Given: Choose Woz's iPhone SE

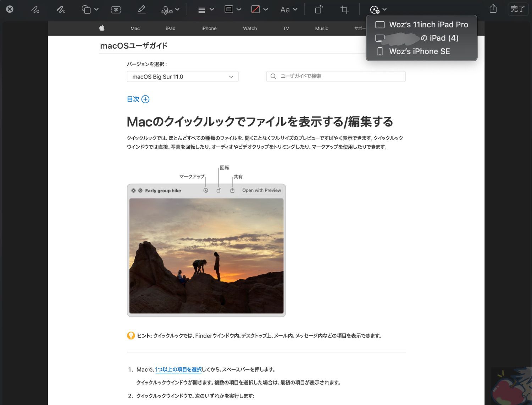Looking at the screenshot, I should pyautogui.click(x=422, y=51).
